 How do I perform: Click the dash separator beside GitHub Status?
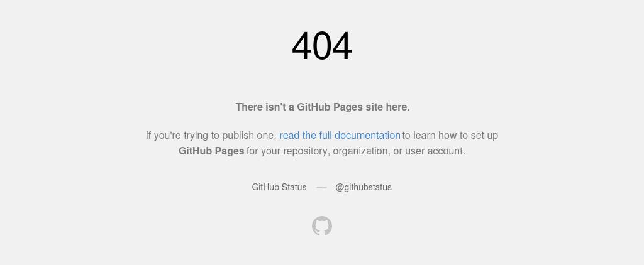click(x=321, y=188)
